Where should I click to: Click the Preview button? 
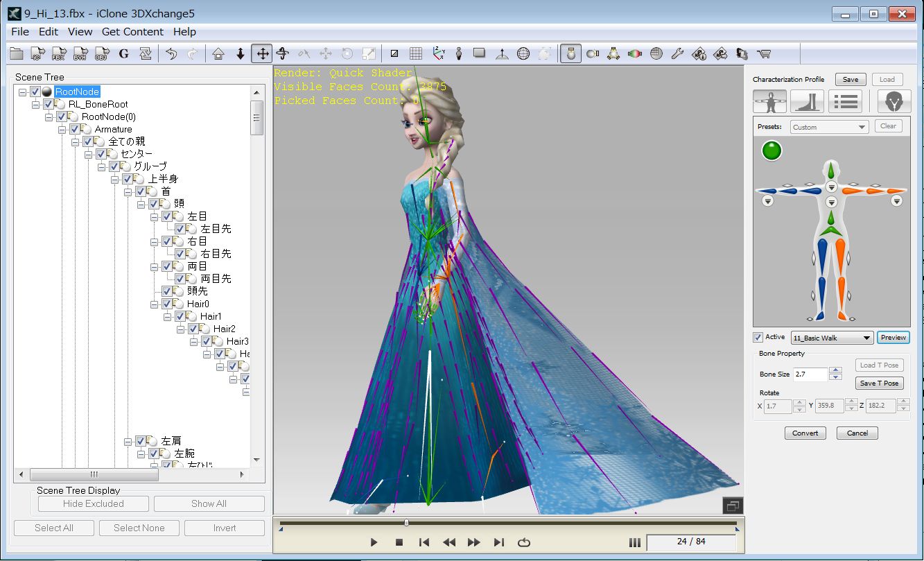pos(894,338)
